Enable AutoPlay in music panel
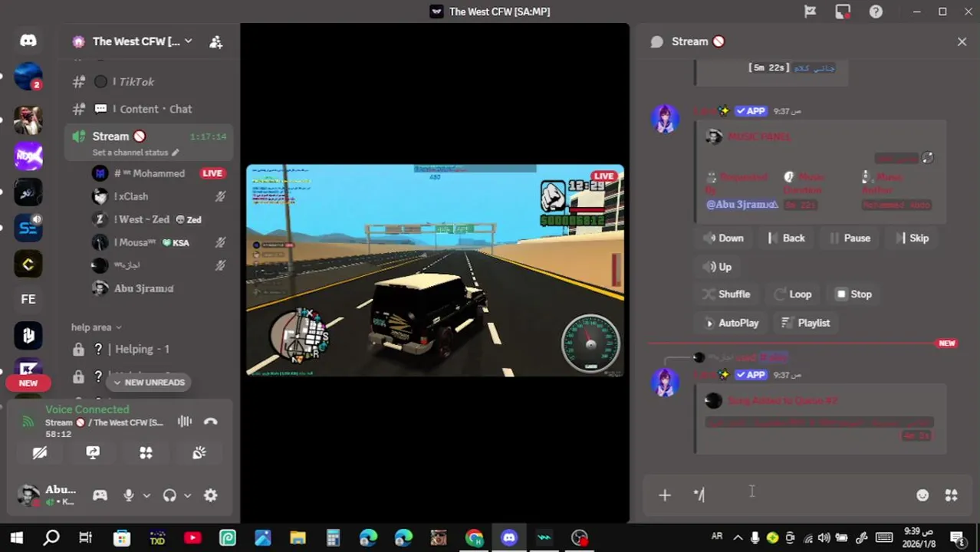This screenshot has width=980, height=552. click(731, 324)
